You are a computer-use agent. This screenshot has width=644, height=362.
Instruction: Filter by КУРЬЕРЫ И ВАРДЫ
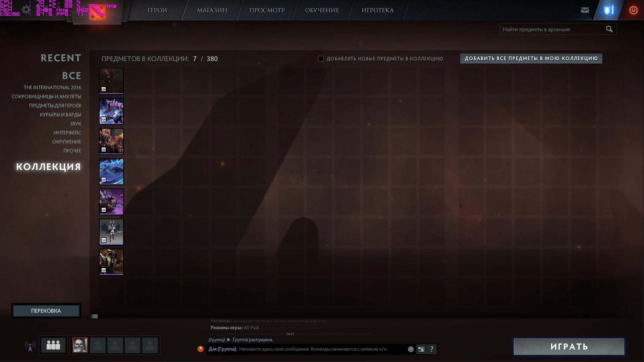(60, 115)
